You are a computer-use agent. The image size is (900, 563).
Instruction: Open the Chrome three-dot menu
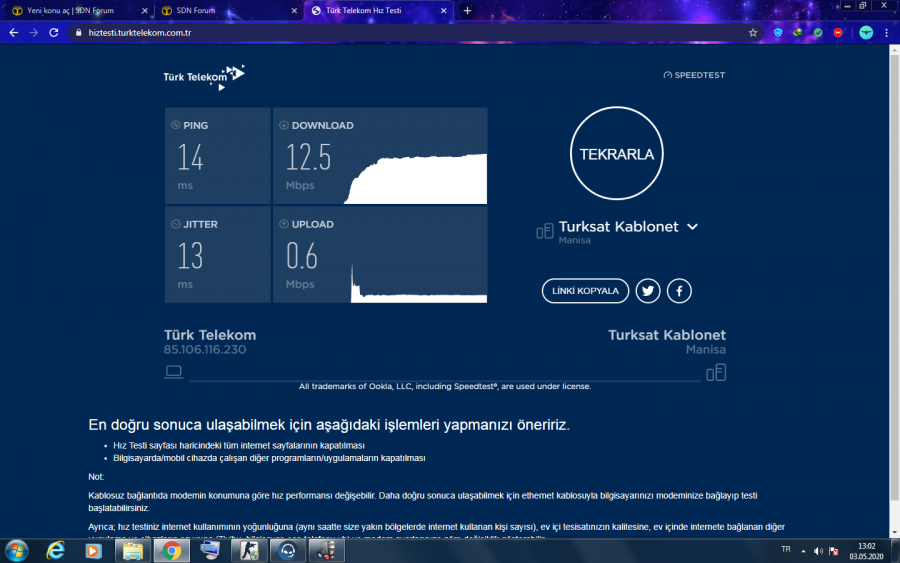887,33
